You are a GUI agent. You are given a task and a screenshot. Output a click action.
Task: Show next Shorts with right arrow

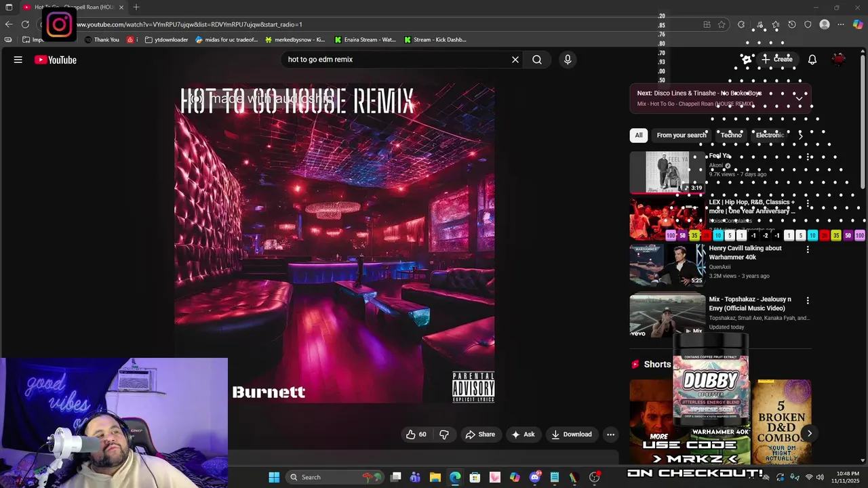(x=809, y=433)
